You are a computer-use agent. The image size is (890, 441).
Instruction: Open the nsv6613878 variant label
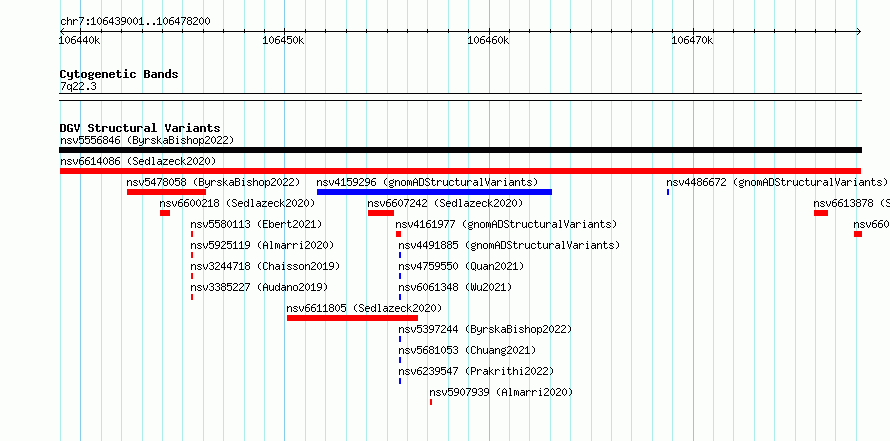851,203
